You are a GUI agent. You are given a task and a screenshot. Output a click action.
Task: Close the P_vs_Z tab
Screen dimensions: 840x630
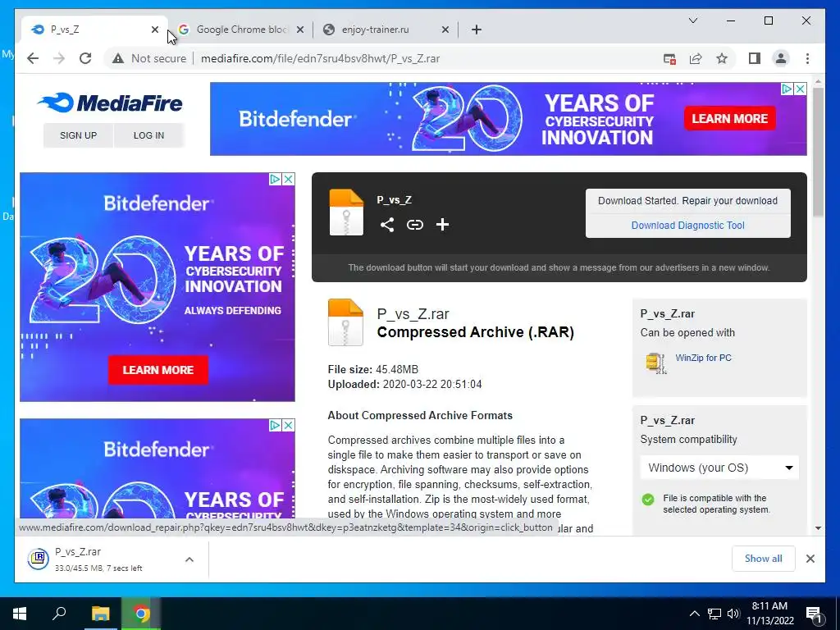tap(155, 30)
